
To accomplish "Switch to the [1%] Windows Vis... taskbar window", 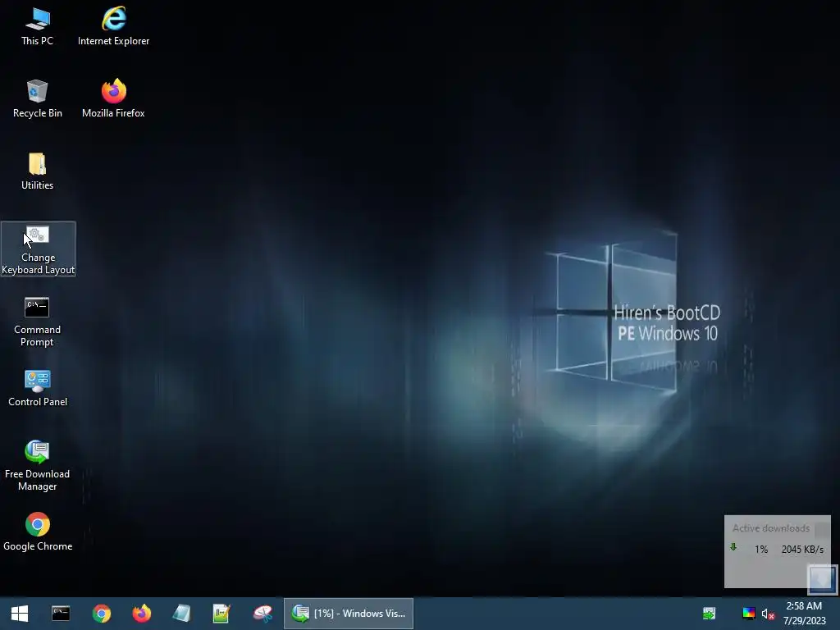I will point(348,614).
